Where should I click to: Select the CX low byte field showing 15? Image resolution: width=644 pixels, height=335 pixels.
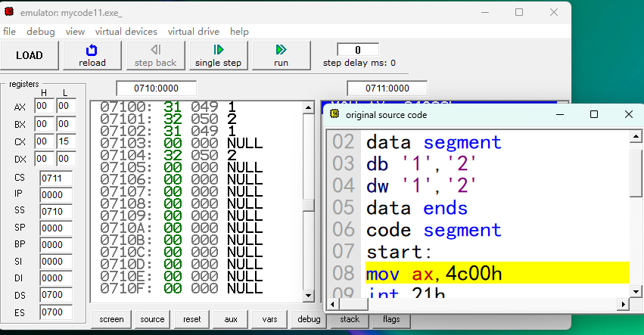coord(66,141)
